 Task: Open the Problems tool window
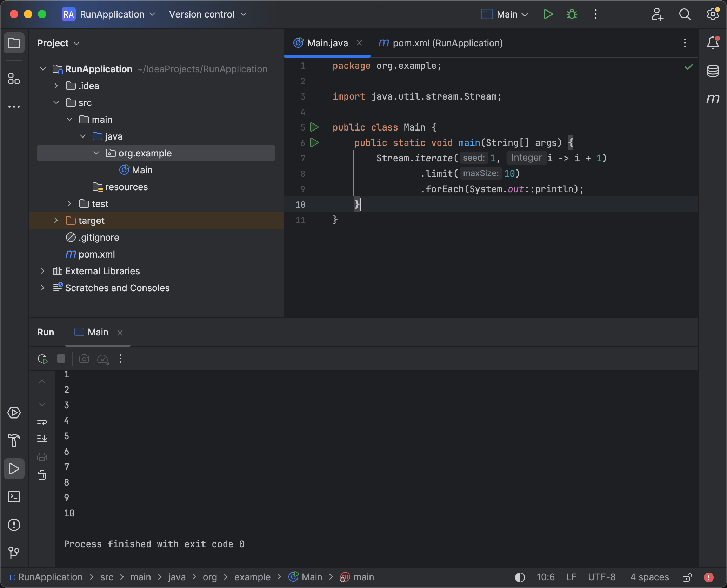point(14,525)
